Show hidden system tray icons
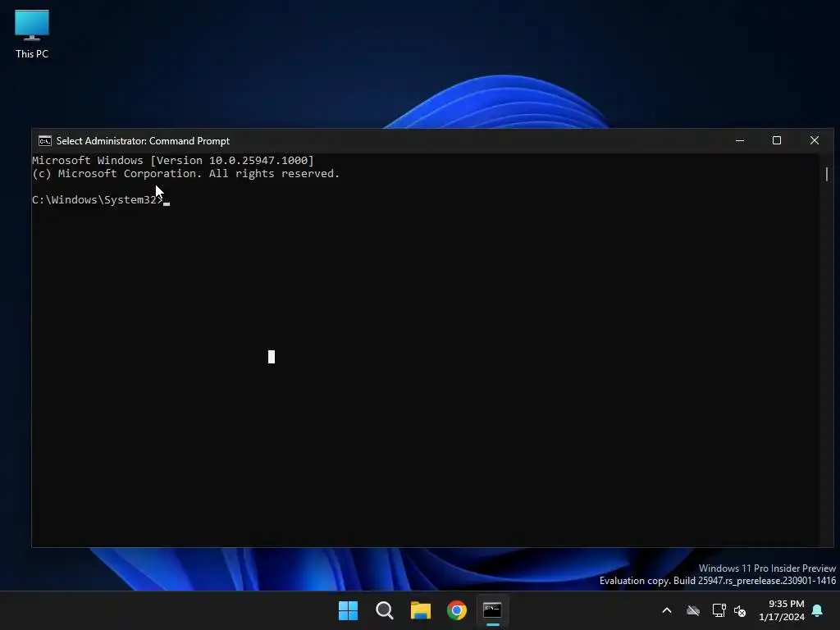Viewport: 840px width, 630px height. tap(667, 610)
